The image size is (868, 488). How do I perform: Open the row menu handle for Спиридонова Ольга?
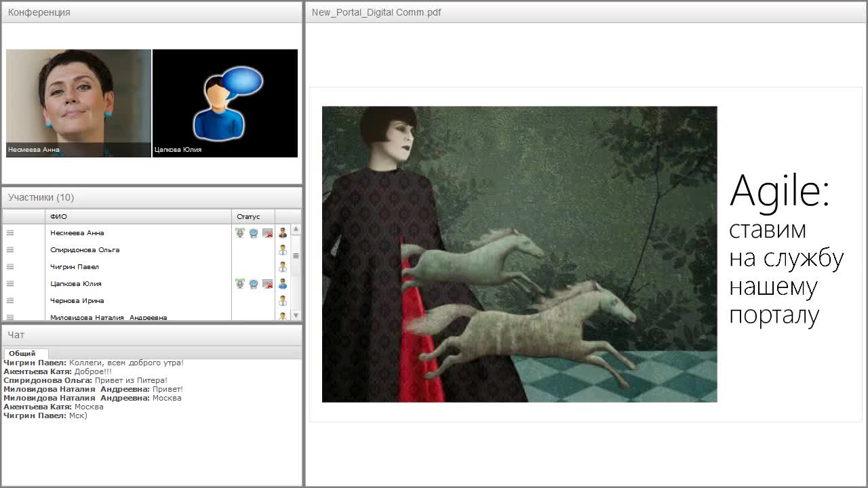click(10, 250)
